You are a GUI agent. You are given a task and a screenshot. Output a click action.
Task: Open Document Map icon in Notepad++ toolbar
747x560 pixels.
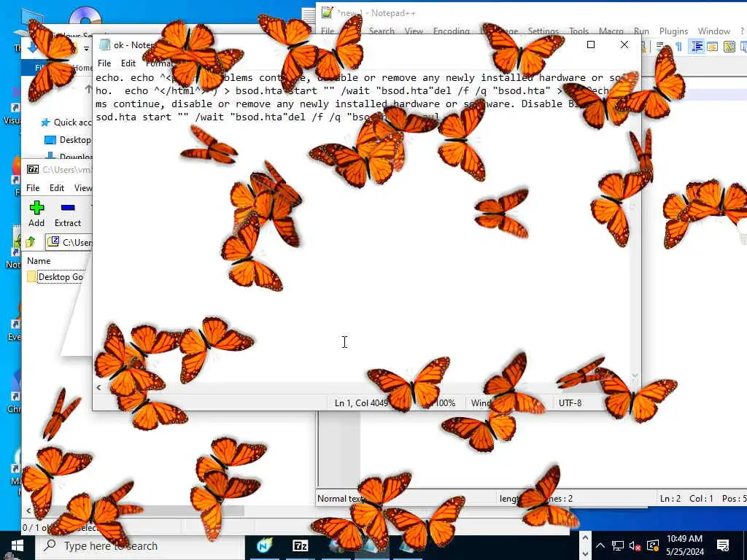(x=729, y=46)
